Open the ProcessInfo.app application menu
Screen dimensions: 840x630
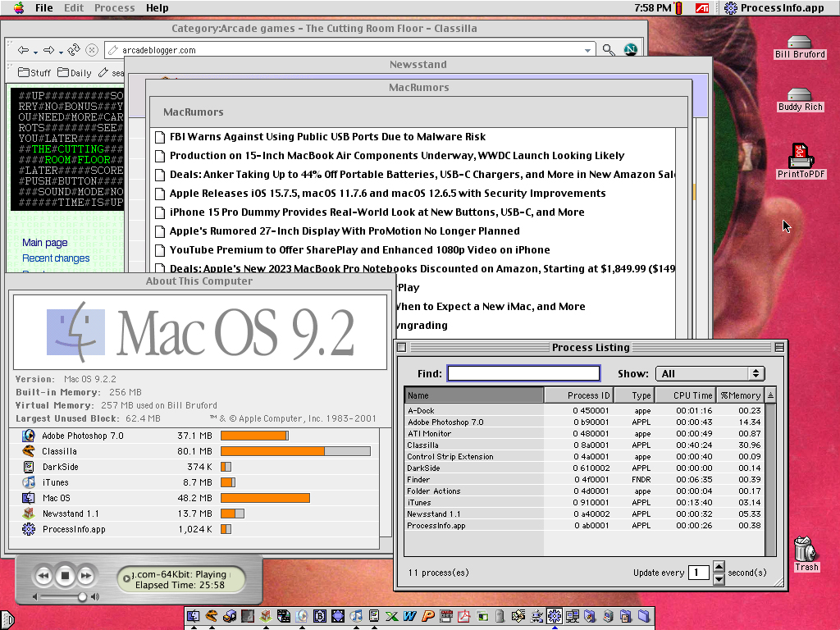[x=774, y=7]
